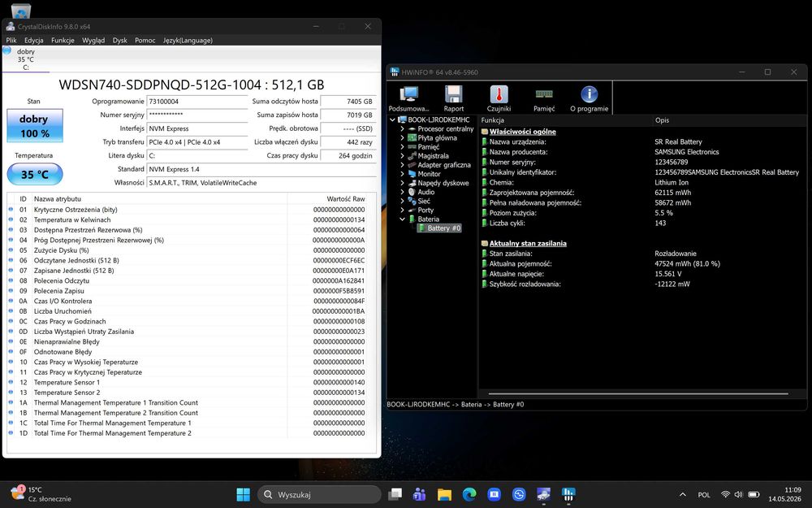Open the Plik menu in CrystalDiskInfo

coord(11,40)
